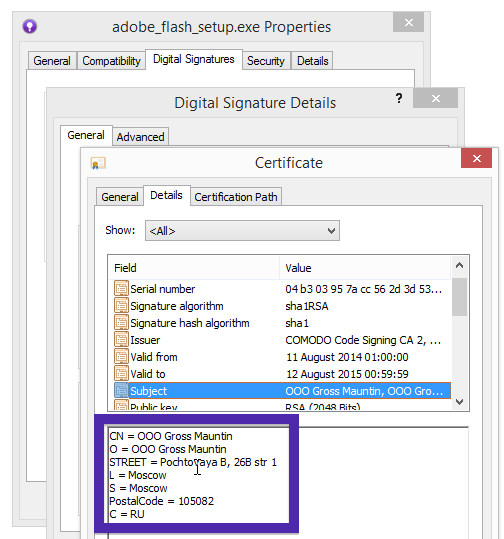The width and height of the screenshot is (504, 539).
Task: Click the purple icon in Properties title bar
Action: coord(30,26)
